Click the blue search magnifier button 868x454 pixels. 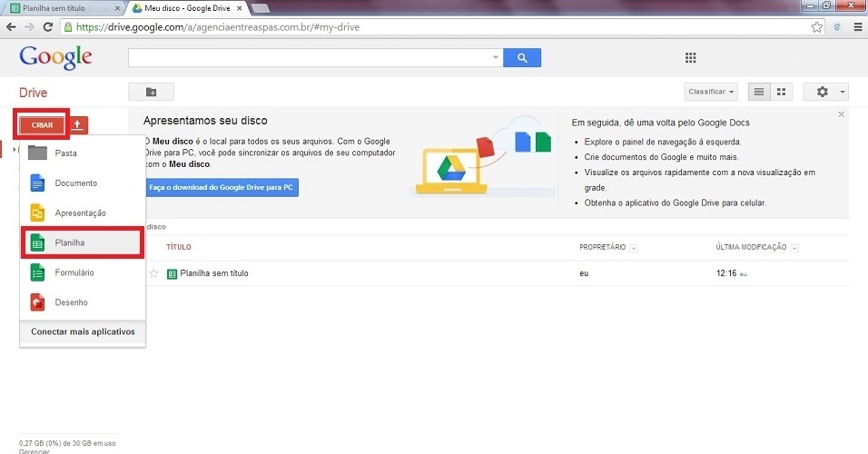pyautogui.click(x=522, y=57)
